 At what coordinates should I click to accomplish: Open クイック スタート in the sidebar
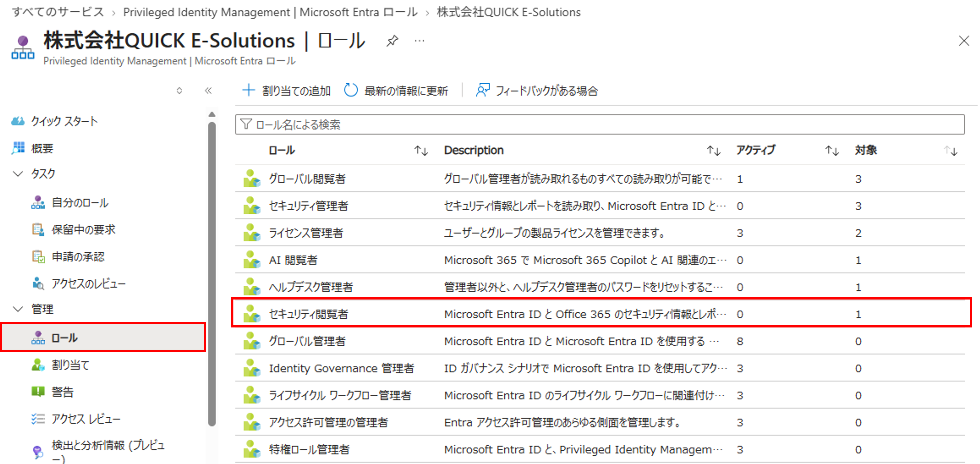pyautogui.click(x=64, y=121)
